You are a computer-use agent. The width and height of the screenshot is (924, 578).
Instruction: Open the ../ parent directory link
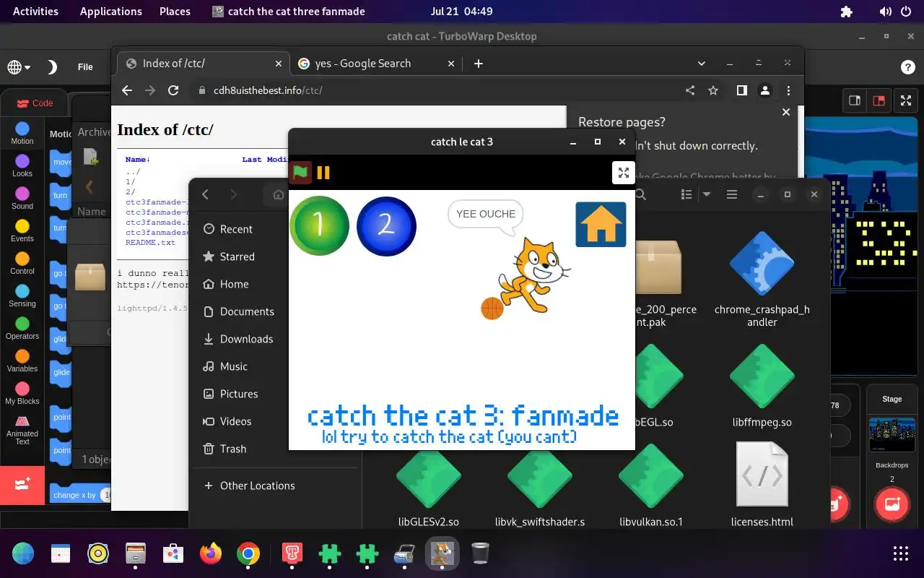pos(133,172)
